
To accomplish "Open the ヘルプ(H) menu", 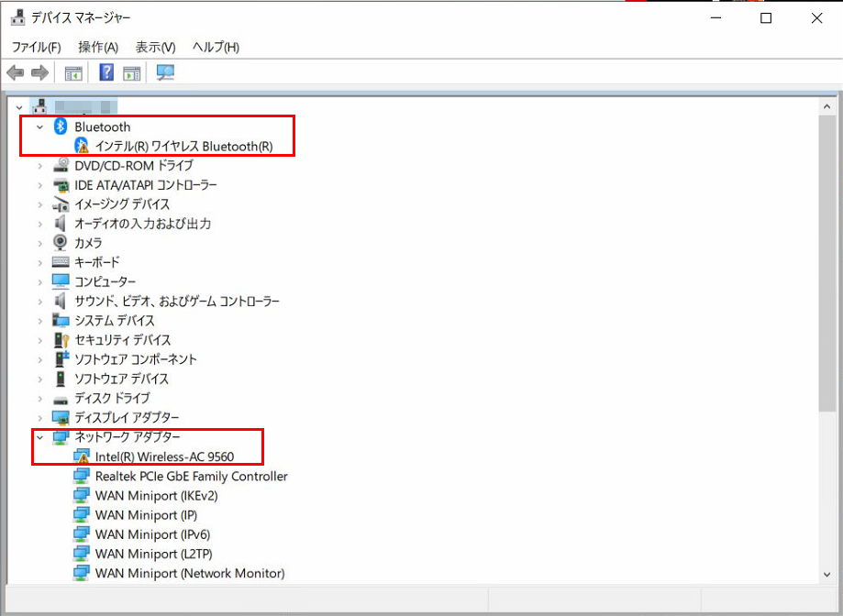I will pyautogui.click(x=216, y=48).
